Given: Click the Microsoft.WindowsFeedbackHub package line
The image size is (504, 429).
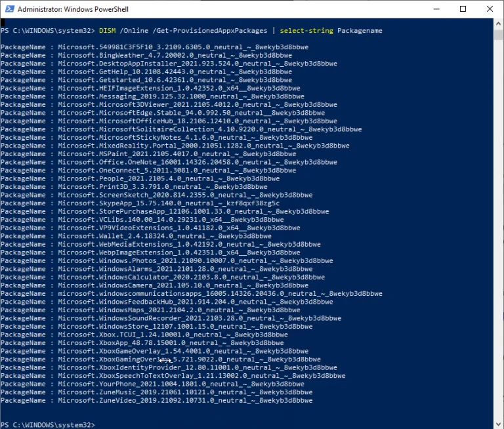Looking at the screenshot, I should click(167, 302).
